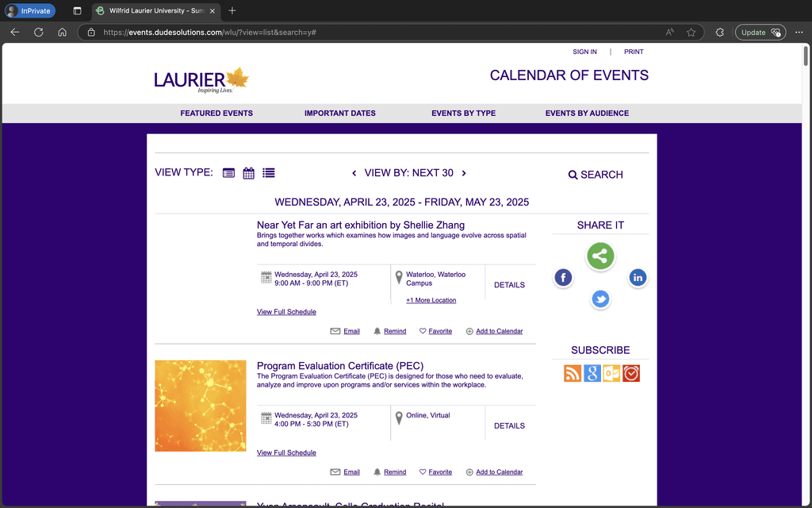Click the address bar URL
This screenshot has width=812, height=508.
(209, 32)
